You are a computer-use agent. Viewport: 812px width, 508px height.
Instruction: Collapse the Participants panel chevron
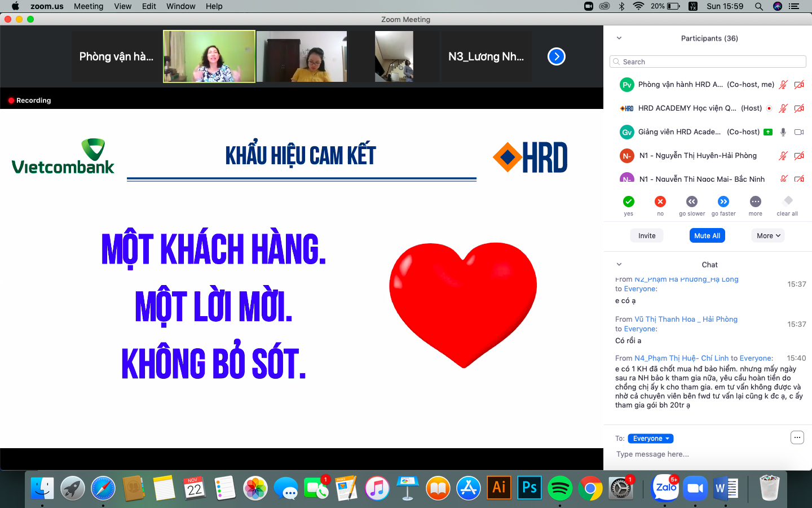click(619, 38)
